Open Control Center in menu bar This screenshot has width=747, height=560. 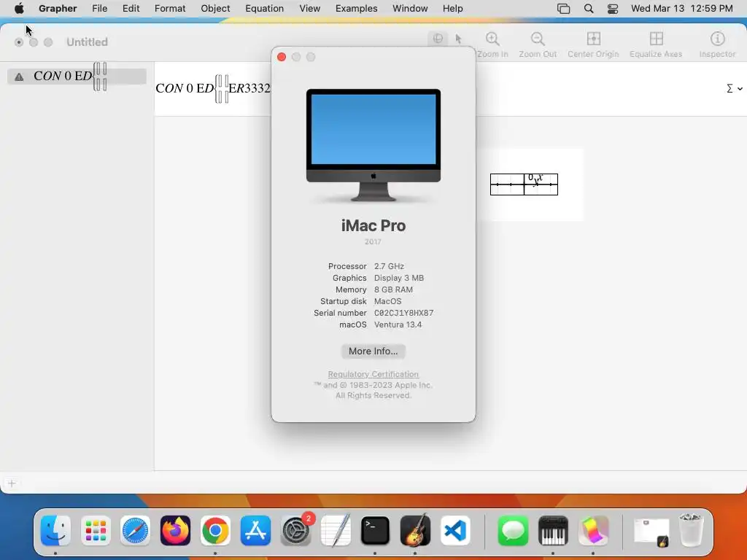(613, 9)
